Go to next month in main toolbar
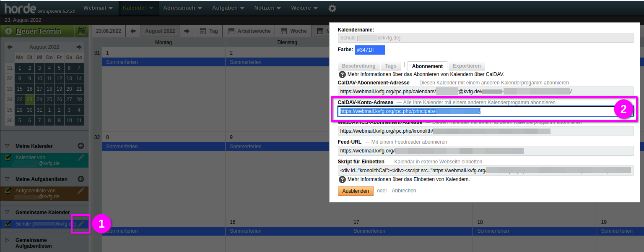 click(x=187, y=31)
